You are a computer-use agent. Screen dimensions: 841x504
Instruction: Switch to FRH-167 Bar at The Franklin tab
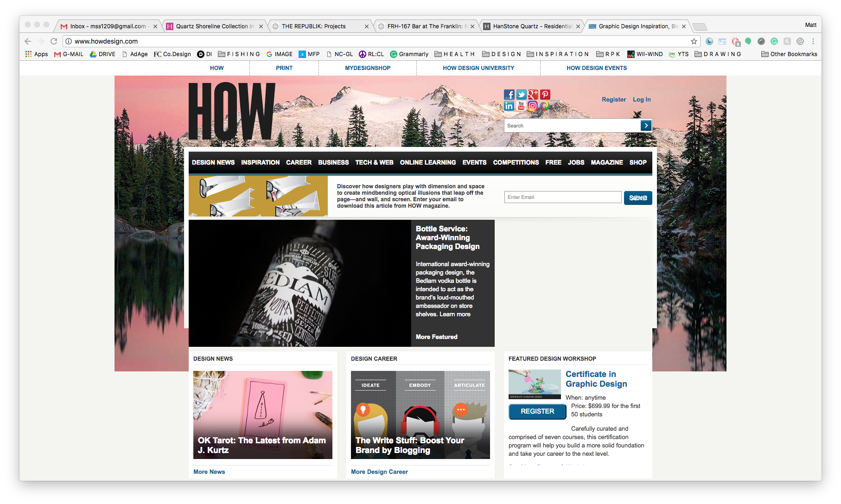[x=426, y=26]
